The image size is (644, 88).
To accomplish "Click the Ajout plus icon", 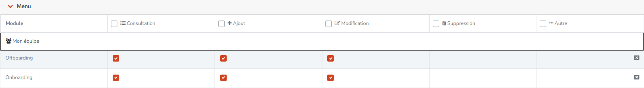I will click(229, 23).
